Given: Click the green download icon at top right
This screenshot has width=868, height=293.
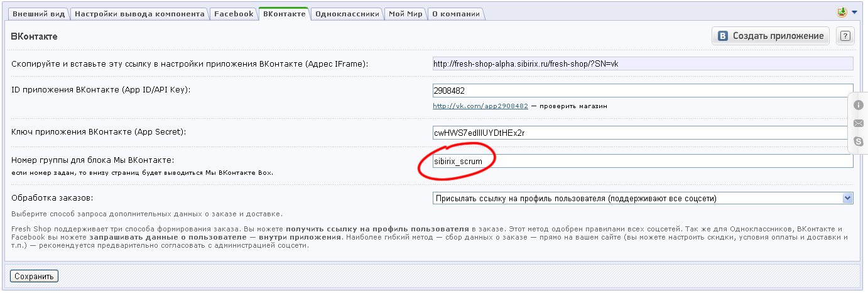Looking at the screenshot, I should pos(842,12).
